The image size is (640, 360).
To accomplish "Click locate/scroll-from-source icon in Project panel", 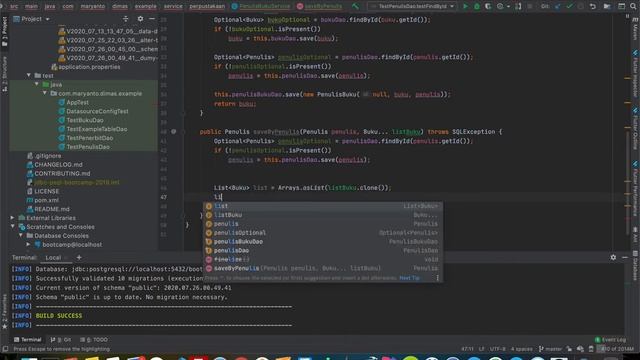I will coord(125,19).
